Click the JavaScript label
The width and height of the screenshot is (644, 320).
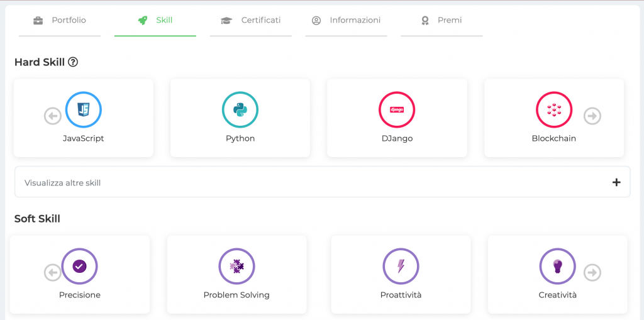click(84, 138)
